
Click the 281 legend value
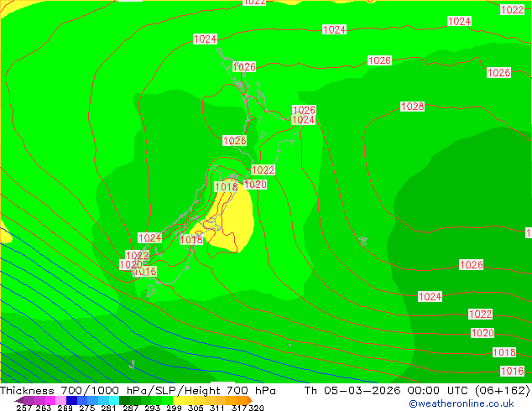pyautogui.click(x=108, y=408)
